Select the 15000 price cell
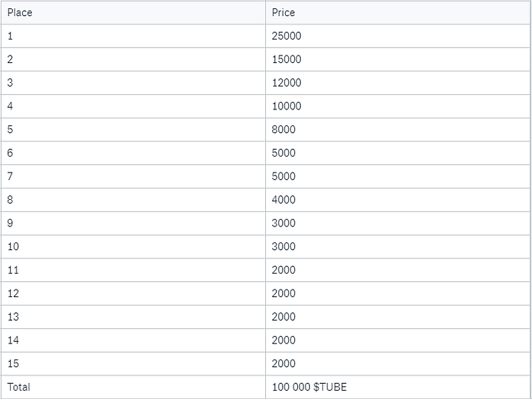Screen dimensions: 532x399 [x=398, y=59]
